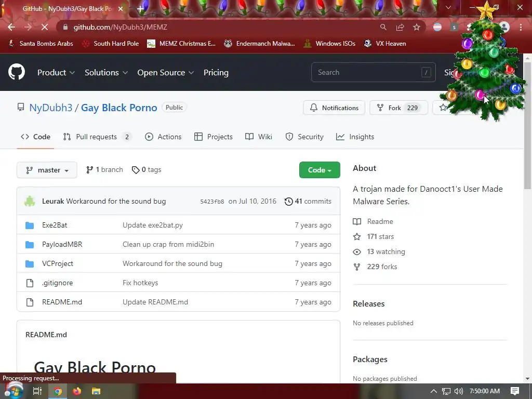Click the .gitignore file icon
The height and width of the screenshot is (399, 532).
point(30,283)
